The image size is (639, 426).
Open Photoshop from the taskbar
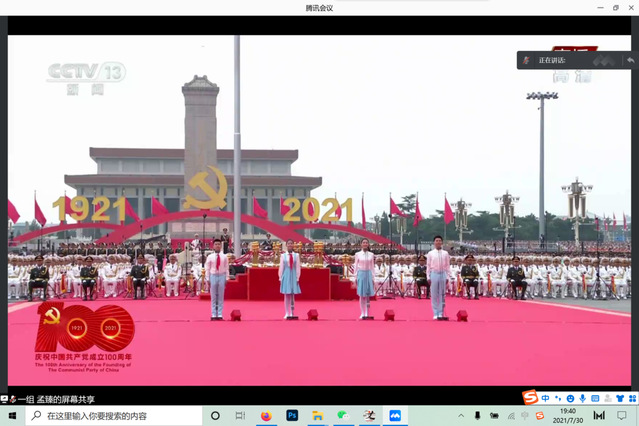pyautogui.click(x=292, y=415)
